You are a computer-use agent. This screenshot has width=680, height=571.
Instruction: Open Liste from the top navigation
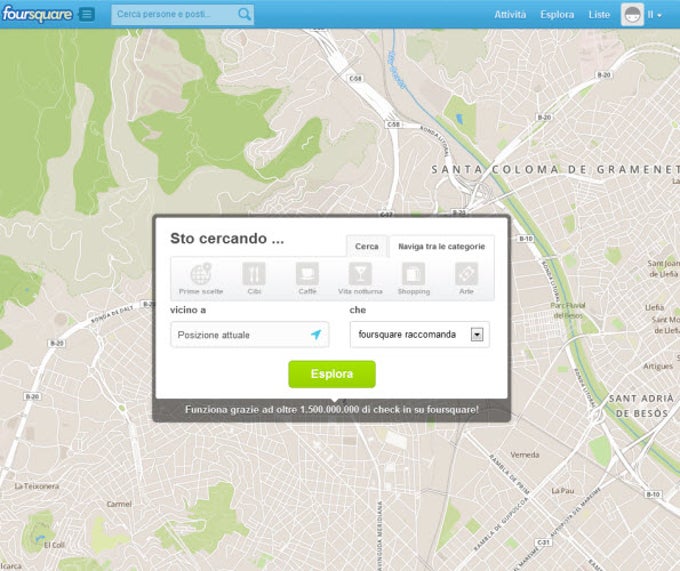[x=599, y=14]
